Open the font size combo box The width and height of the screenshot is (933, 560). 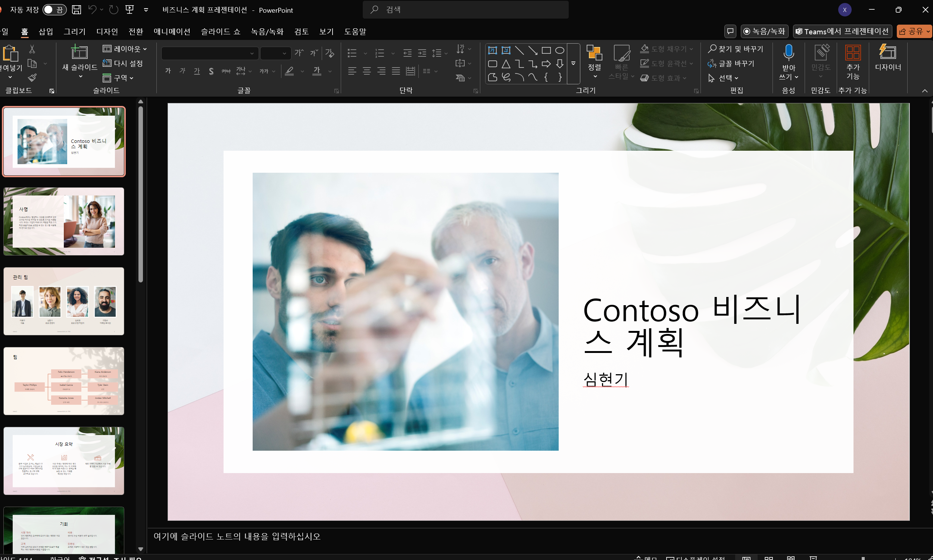275,53
